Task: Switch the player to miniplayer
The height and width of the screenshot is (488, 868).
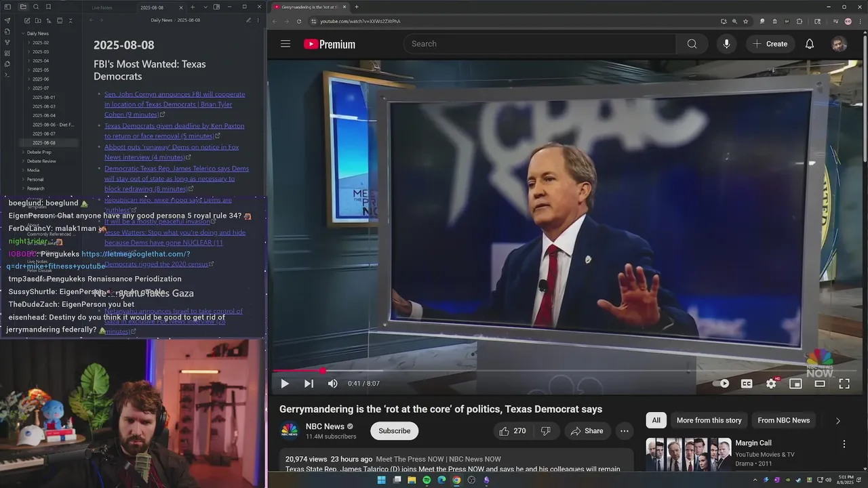Action: (x=795, y=384)
